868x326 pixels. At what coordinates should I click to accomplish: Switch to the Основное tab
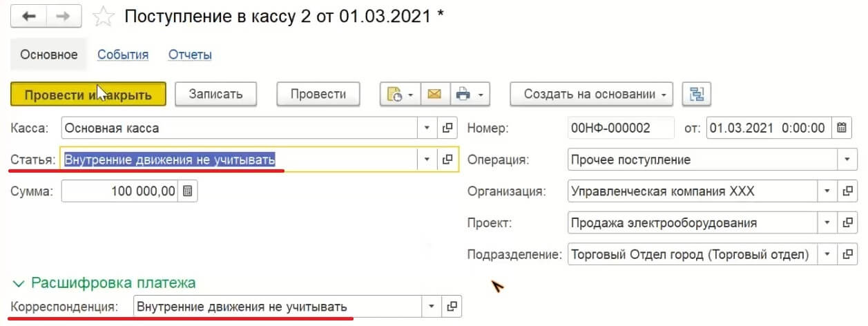click(x=48, y=55)
